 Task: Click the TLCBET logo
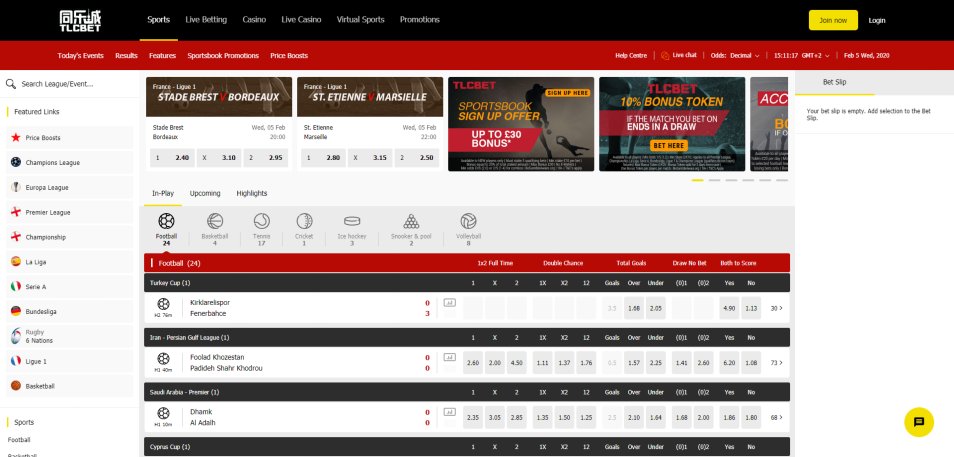pos(80,20)
